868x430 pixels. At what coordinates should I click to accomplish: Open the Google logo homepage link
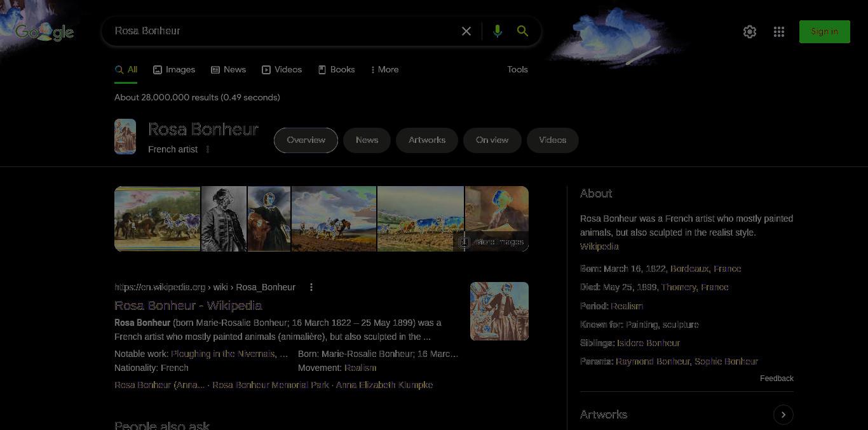click(44, 32)
